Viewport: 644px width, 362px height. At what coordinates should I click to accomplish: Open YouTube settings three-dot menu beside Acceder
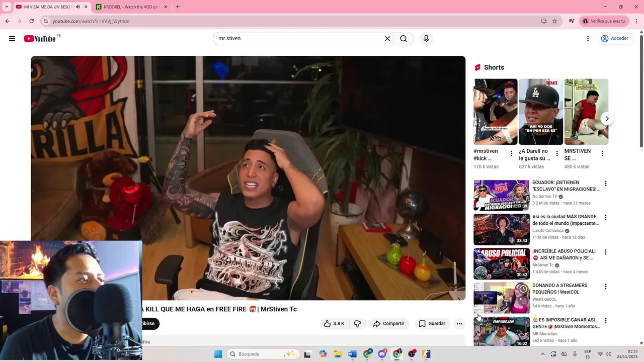coord(588,39)
